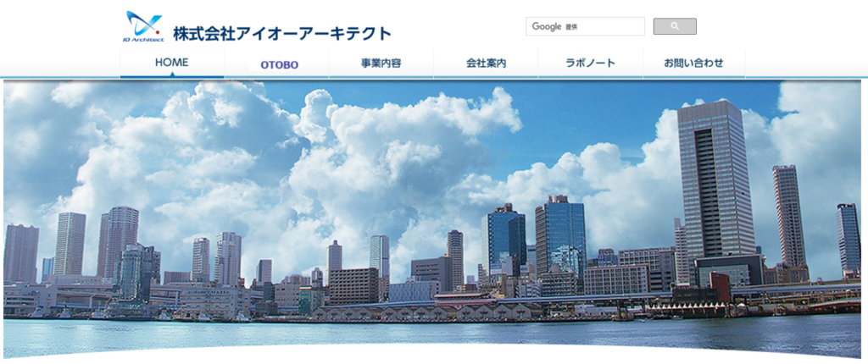Open the ラボノート page
Viewport: 868px width, 364px height.
[590, 63]
